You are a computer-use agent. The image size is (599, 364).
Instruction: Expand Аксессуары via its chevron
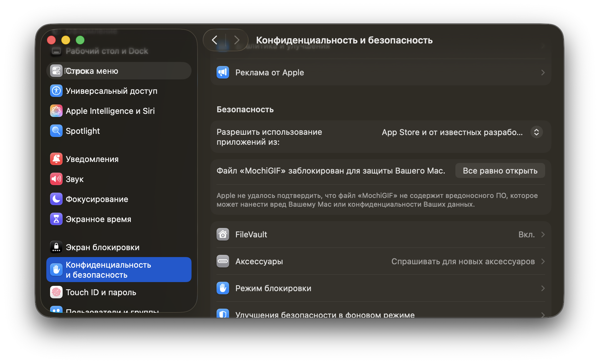(x=543, y=261)
